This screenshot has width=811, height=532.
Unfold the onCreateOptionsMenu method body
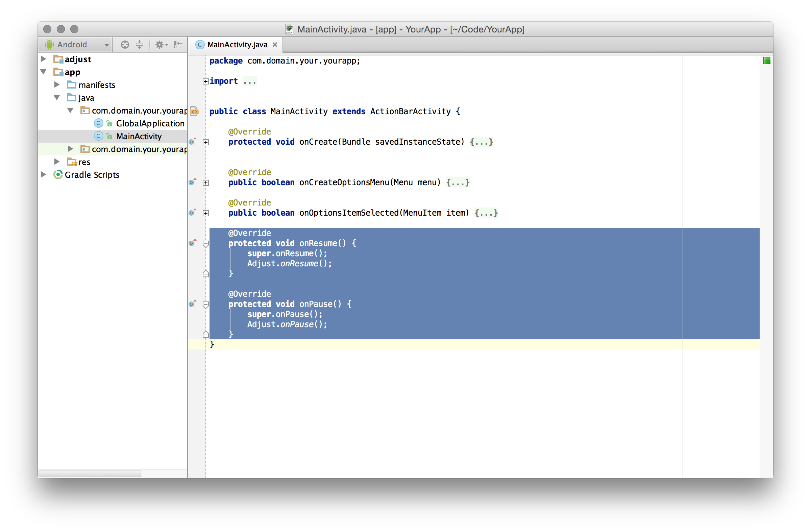206,183
